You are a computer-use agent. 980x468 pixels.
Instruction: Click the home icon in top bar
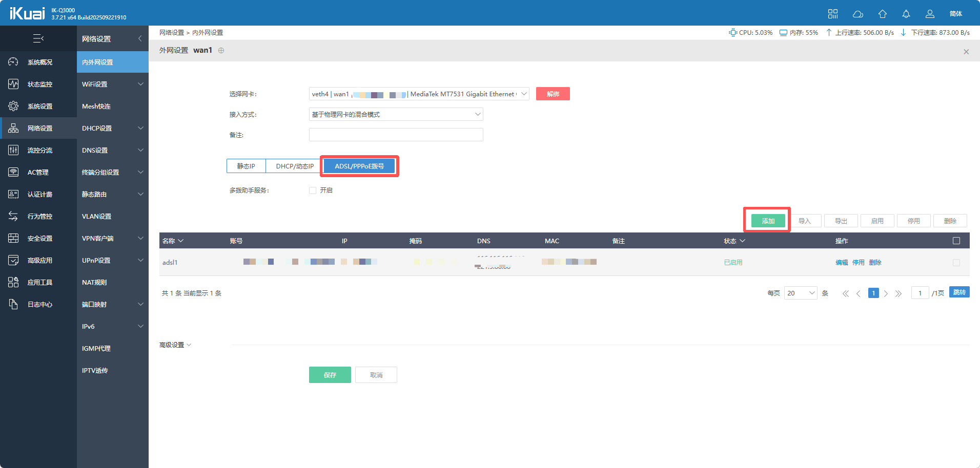pos(882,14)
